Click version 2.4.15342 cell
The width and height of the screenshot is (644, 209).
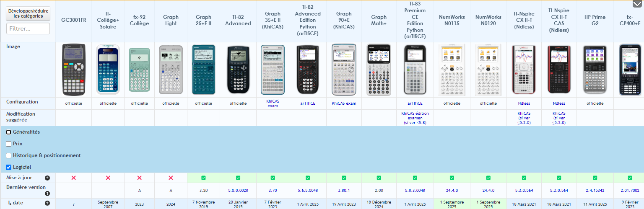click(x=595, y=191)
